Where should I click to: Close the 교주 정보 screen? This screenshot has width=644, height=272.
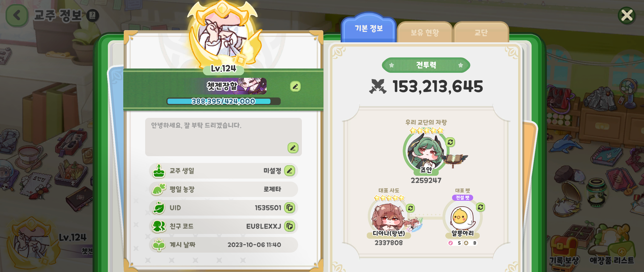tap(627, 16)
